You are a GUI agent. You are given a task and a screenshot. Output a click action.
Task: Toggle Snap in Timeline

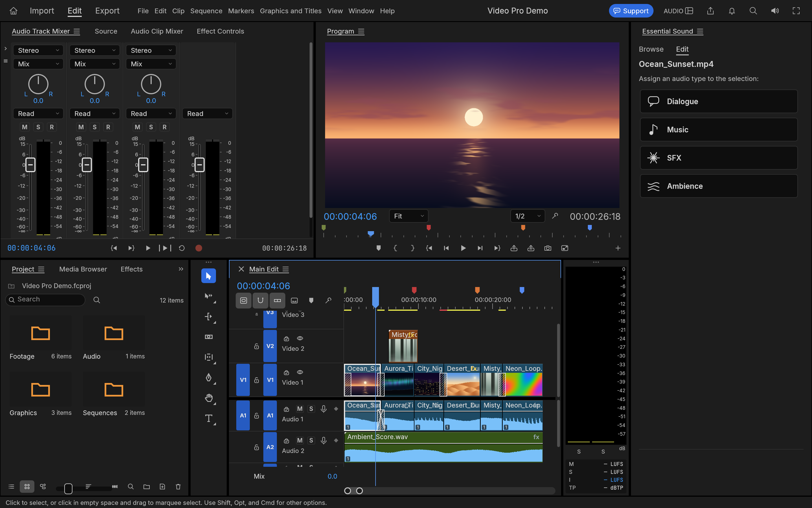[261, 300]
